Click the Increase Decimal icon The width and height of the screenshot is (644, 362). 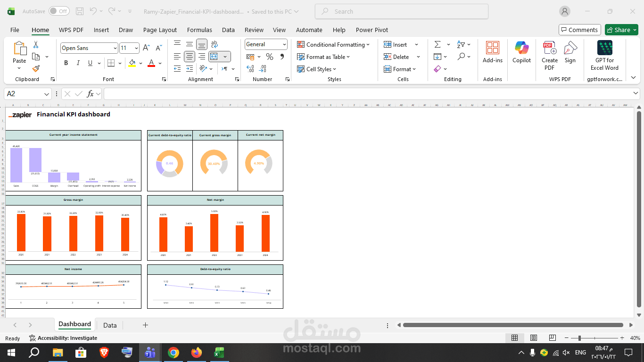click(x=250, y=69)
